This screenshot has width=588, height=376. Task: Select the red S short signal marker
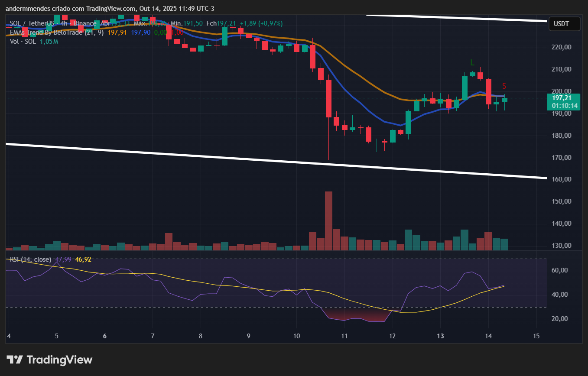(504, 86)
